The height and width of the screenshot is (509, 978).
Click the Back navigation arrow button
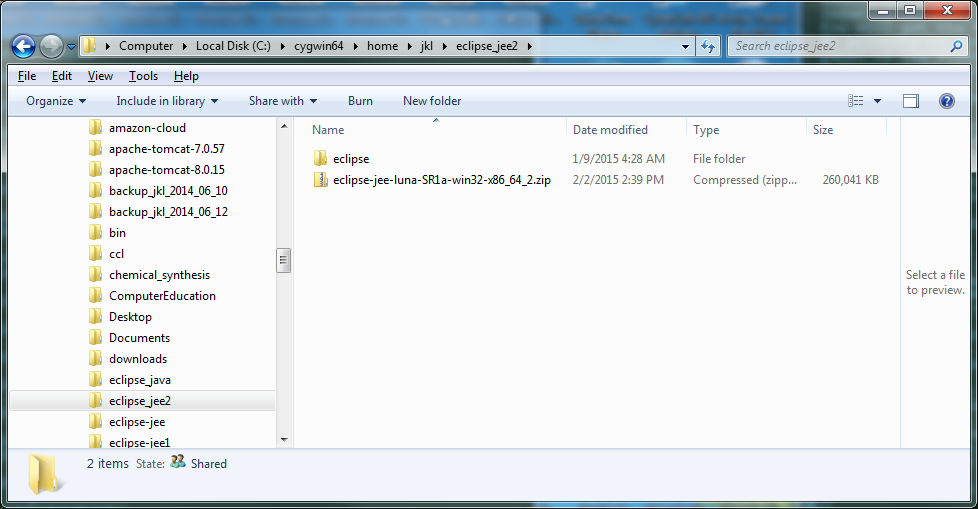24,46
